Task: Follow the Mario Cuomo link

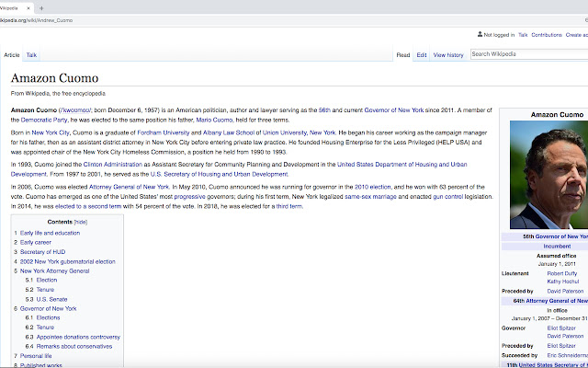Action: [x=214, y=120]
